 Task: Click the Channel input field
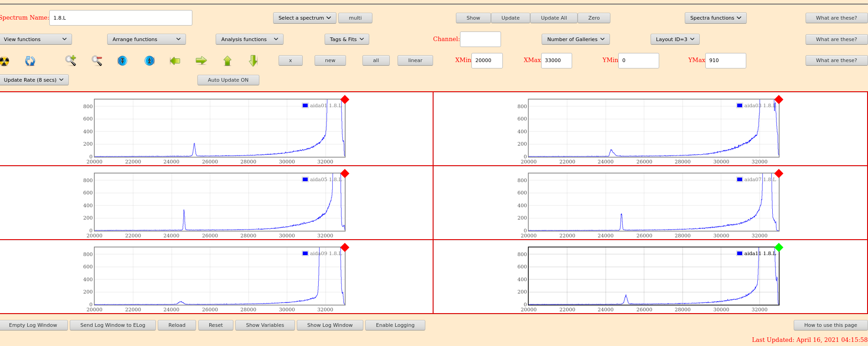tap(480, 39)
